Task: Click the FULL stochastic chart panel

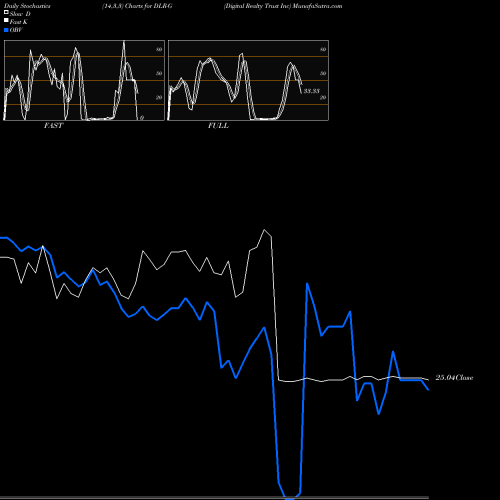Action: coord(248,80)
